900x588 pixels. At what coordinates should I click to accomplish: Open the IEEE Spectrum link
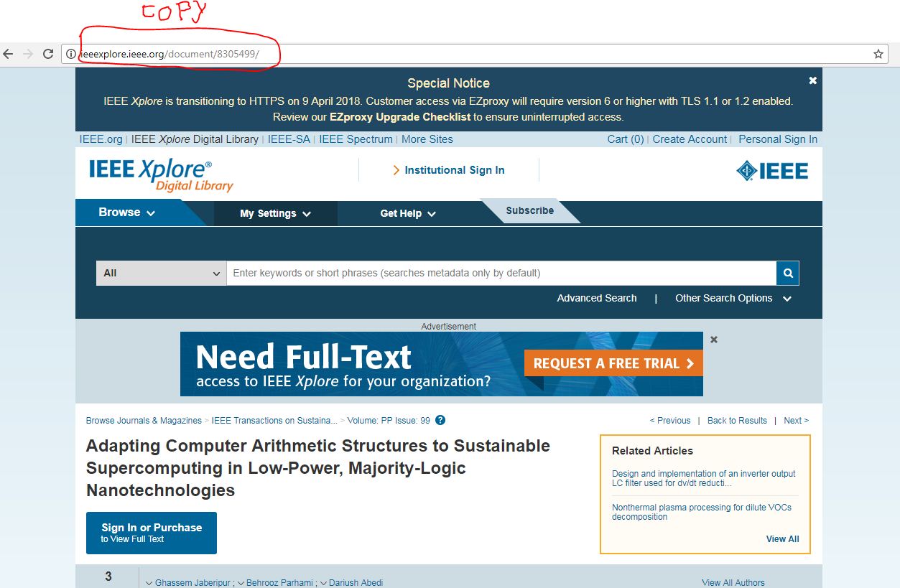[x=356, y=139]
